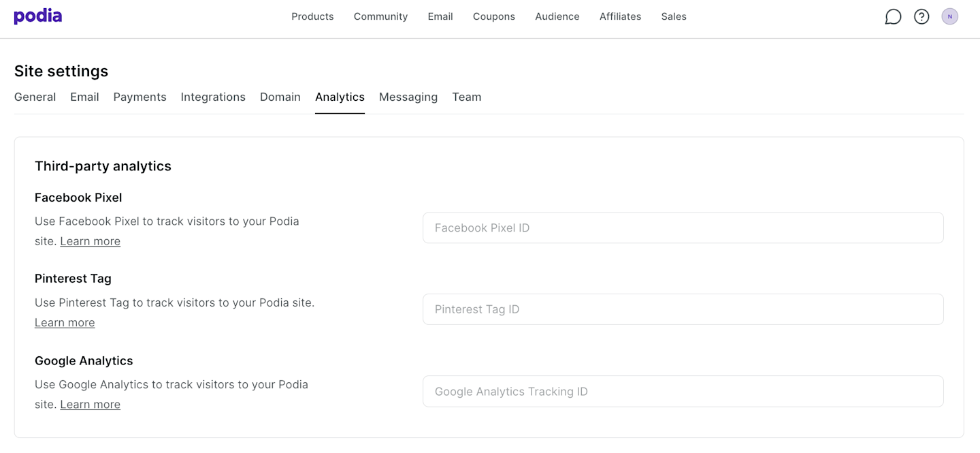
Task: Switch to the Domain tab
Action: click(280, 97)
